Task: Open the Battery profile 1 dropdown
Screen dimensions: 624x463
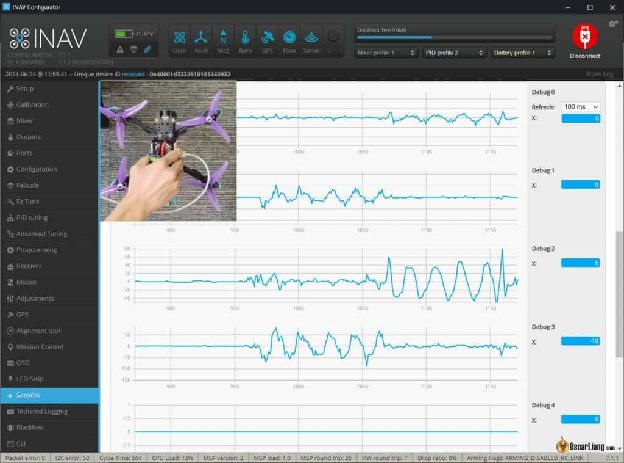Action: pyautogui.click(x=523, y=53)
